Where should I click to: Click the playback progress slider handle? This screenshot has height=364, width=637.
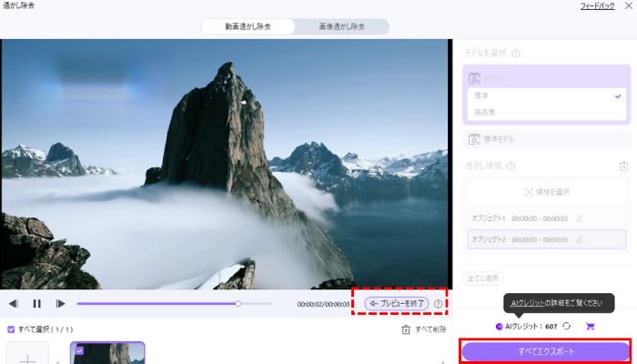238,303
